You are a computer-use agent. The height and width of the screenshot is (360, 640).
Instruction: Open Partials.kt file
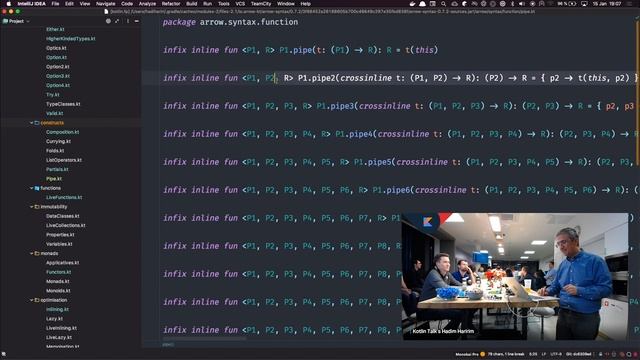[x=57, y=169]
